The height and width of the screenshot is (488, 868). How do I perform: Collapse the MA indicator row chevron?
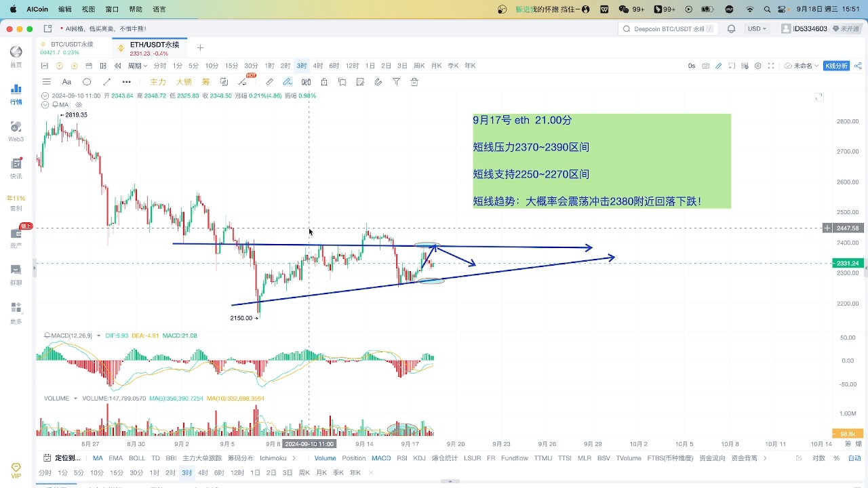45,105
